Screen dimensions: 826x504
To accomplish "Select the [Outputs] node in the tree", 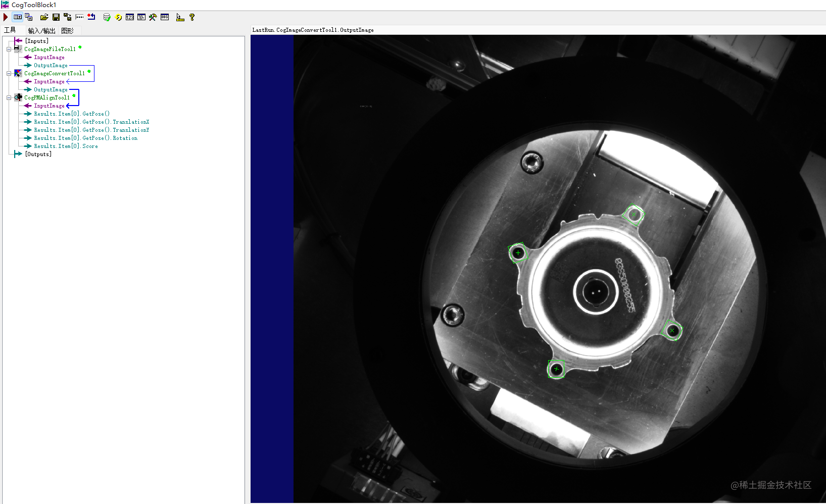I will (x=38, y=154).
